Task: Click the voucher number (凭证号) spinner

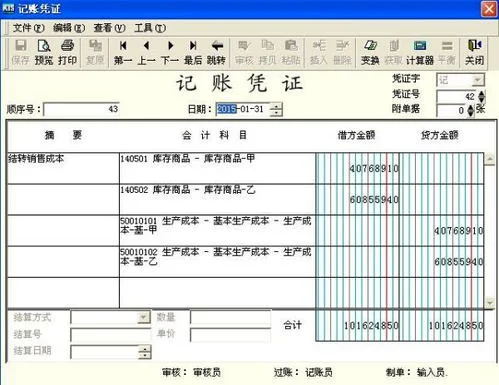Action: pyautogui.click(x=482, y=97)
